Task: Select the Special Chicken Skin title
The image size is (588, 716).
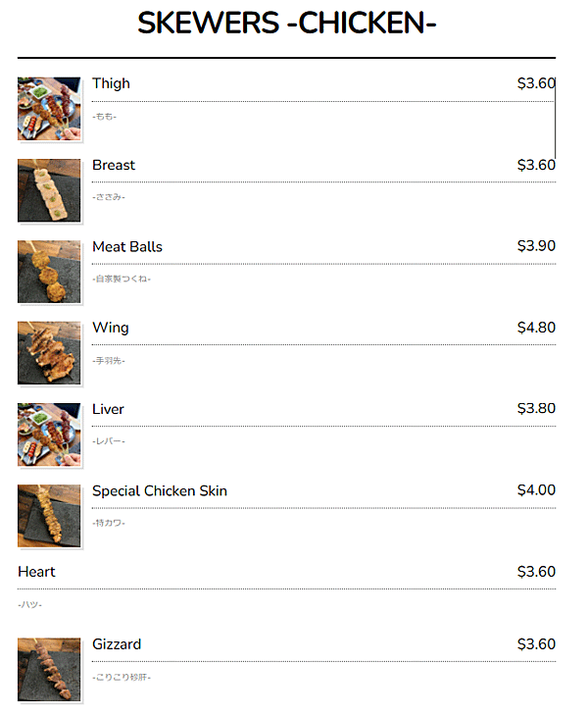Action: pos(160,490)
